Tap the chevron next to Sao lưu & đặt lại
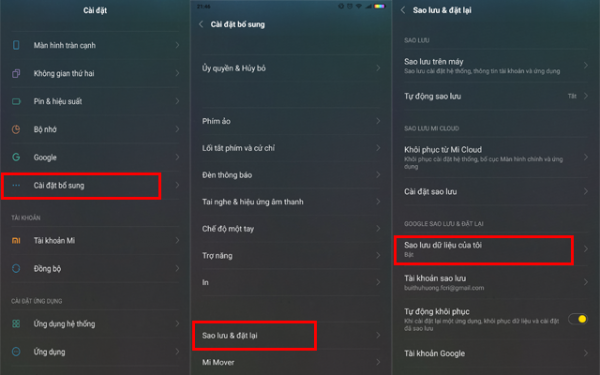Viewport: 600px width, 375px height. point(378,335)
